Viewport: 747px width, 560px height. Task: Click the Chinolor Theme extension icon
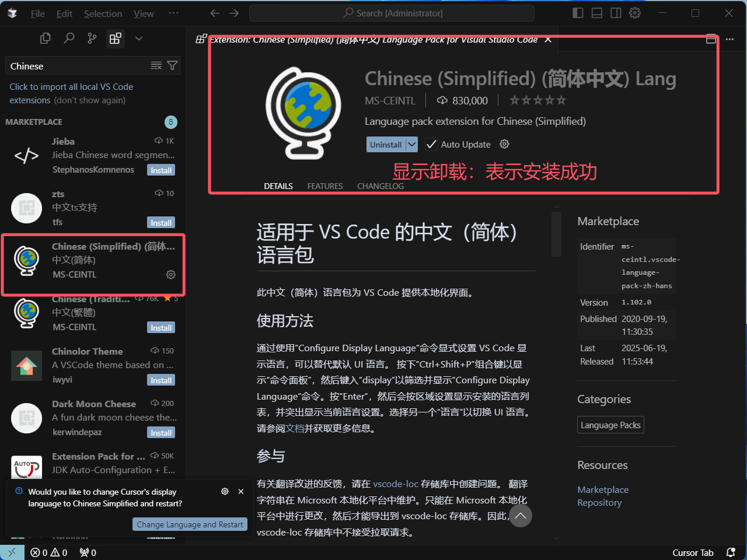point(27,366)
